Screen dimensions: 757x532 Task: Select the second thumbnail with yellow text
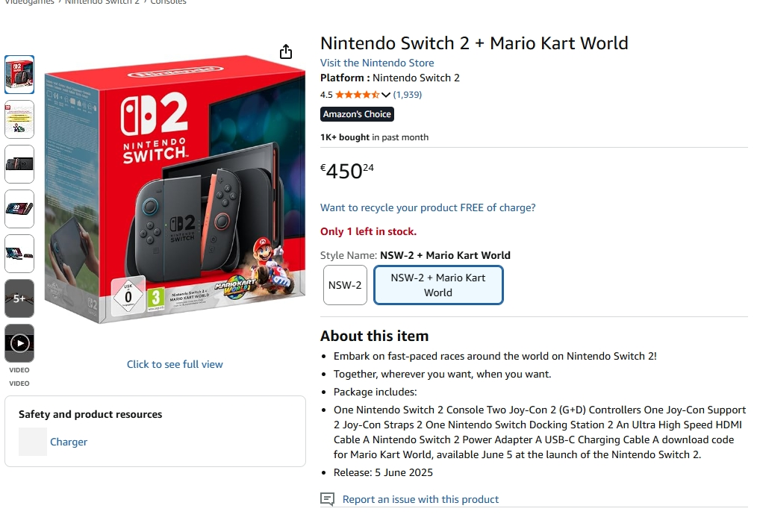point(19,119)
